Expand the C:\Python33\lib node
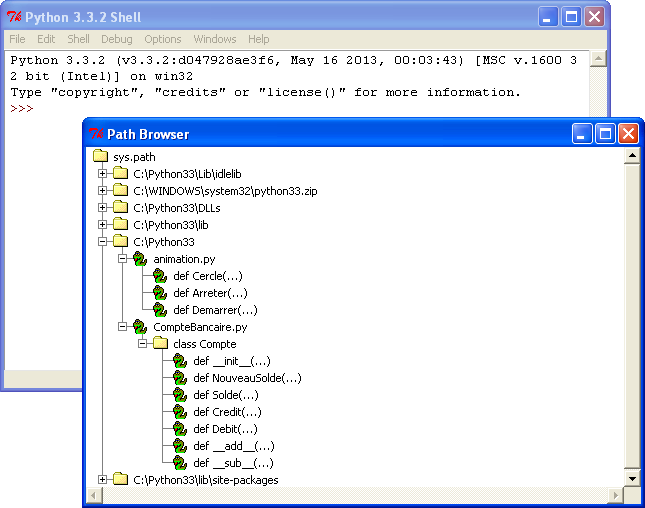This screenshot has height=508, width=645. (102, 225)
